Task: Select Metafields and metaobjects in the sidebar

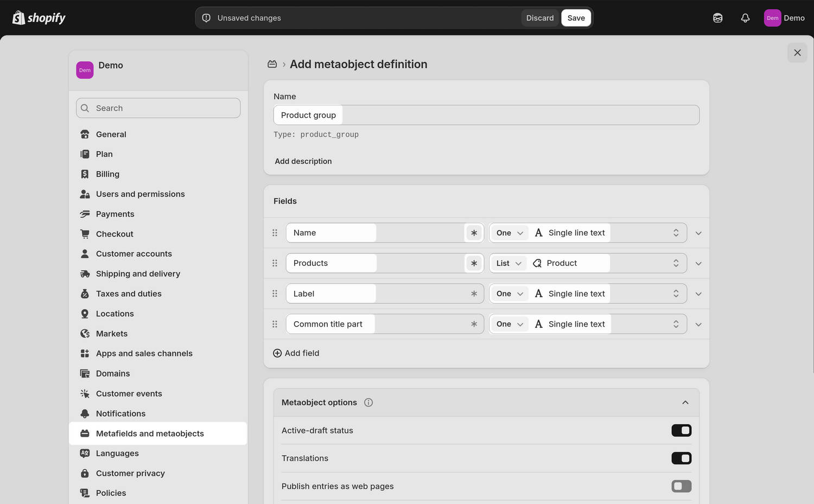Action: 150,433
